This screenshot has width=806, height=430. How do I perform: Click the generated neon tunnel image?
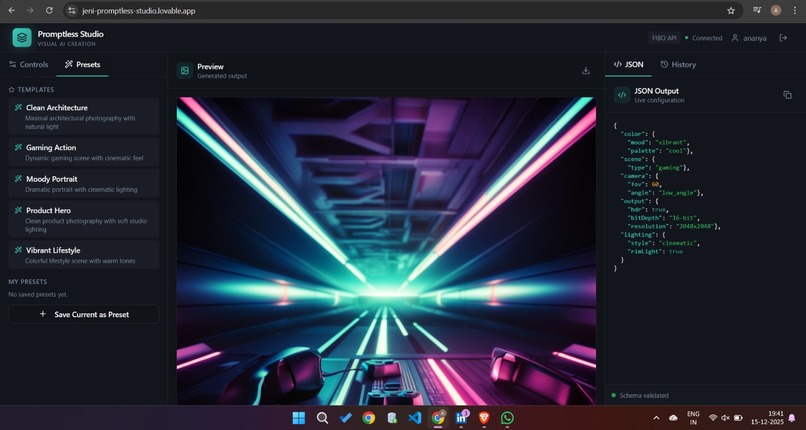coord(387,251)
